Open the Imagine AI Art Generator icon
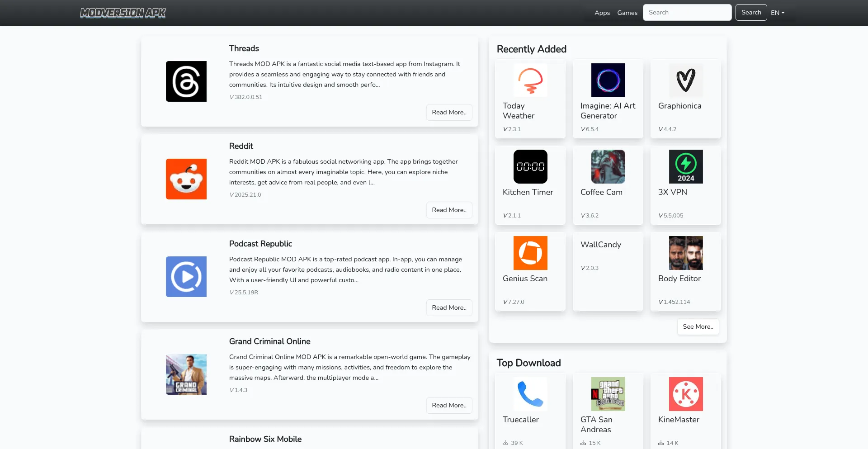This screenshot has width=868, height=449. 608,80
